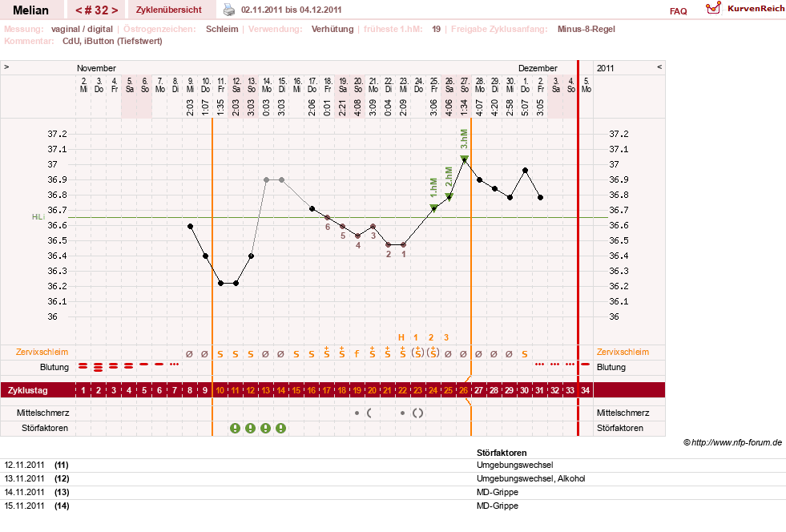This screenshot has height=532, width=786.
Task: Click the S mucus symbol on cycle day 10
Action: [220, 354]
